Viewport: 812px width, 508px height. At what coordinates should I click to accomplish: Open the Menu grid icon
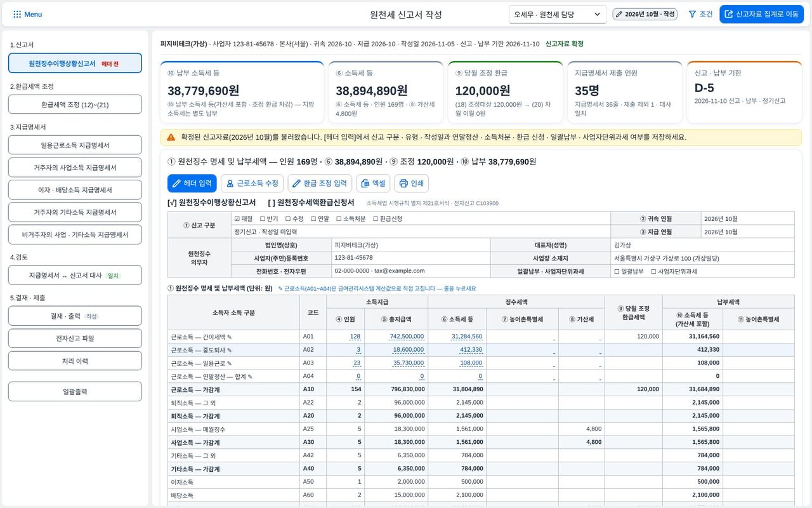(17, 14)
